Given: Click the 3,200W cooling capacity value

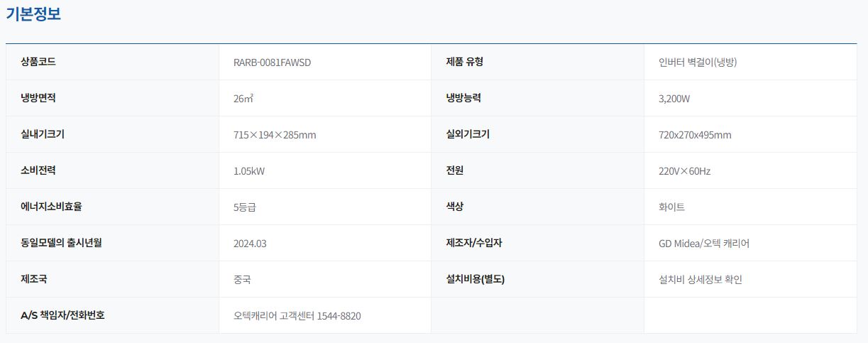Looking at the screenshot, I should coord(674,99).
